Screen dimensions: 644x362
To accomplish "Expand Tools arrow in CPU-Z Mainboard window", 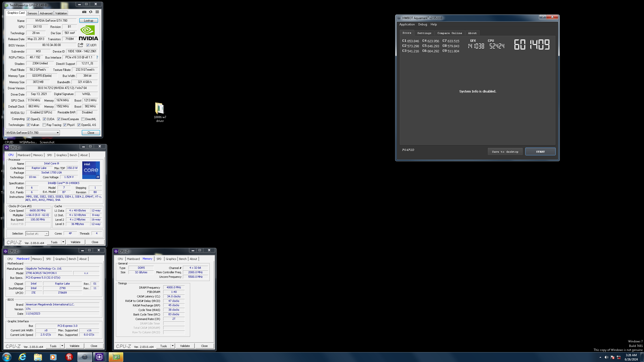I will (x=62, y=346).
